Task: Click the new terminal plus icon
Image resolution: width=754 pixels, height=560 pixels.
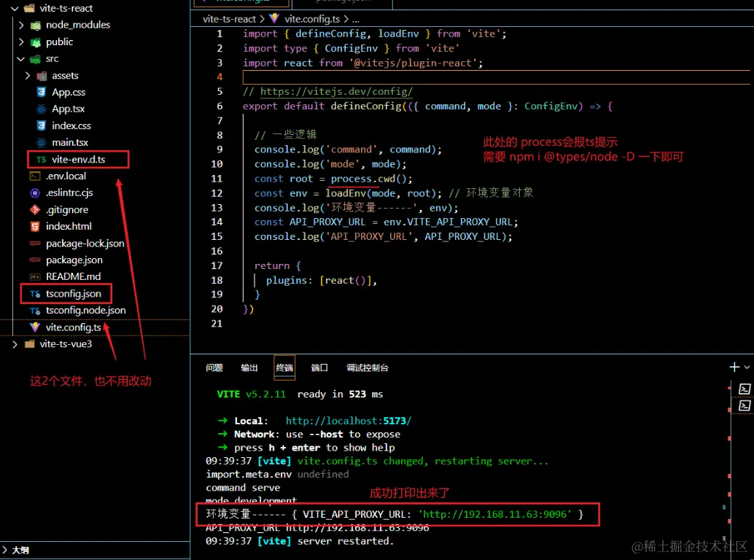Action: pos(734,367)
